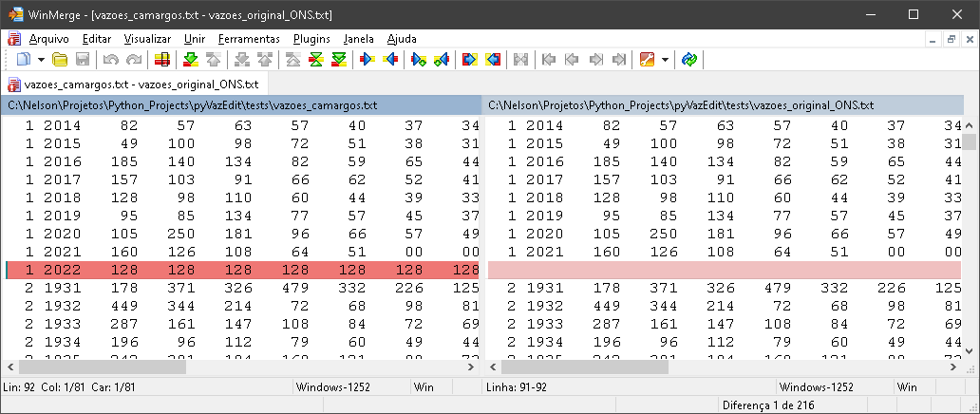This screenshot has width=980, height=414.
Task: Go to previous conflict toolbar icon
Action: (264, 60)
